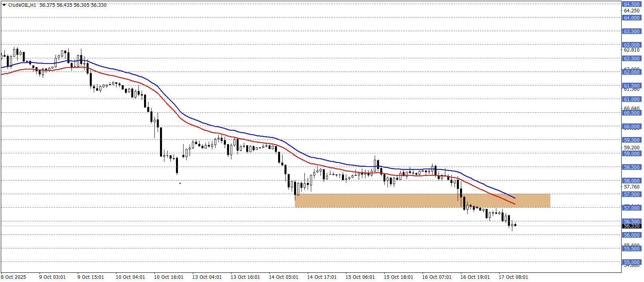The image size is (644, 282).
Task: Click the current price label 56.330
Action: coord(632,226)
